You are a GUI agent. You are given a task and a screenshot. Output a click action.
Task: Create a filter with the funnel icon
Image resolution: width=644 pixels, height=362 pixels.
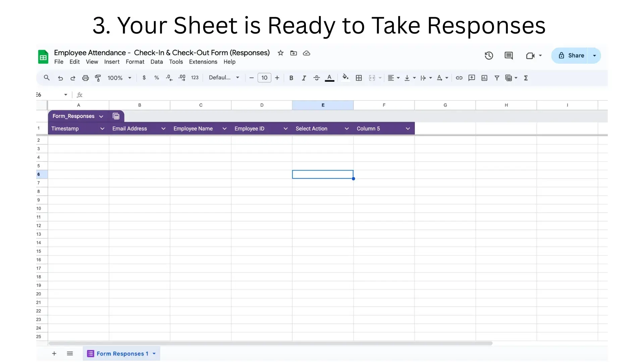(497, 78)
